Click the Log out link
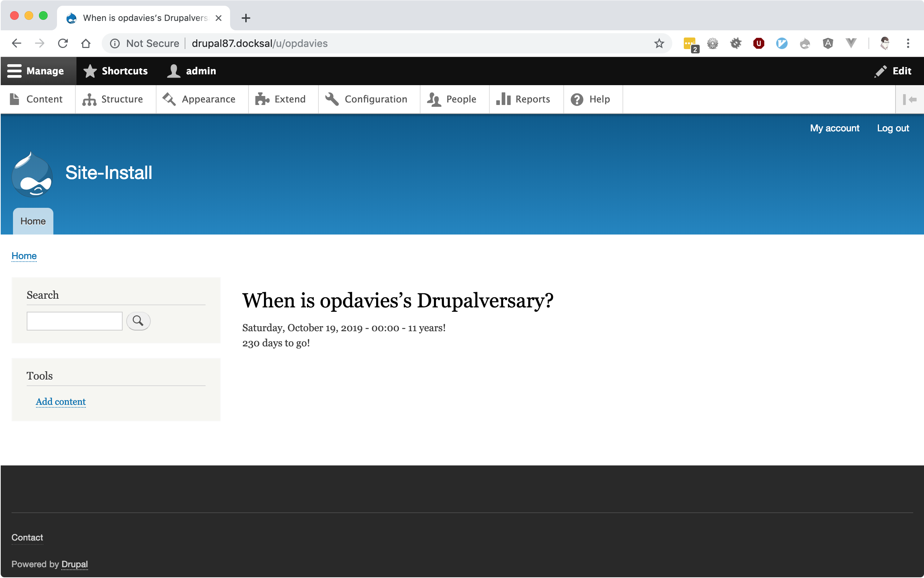 [893, 128]
